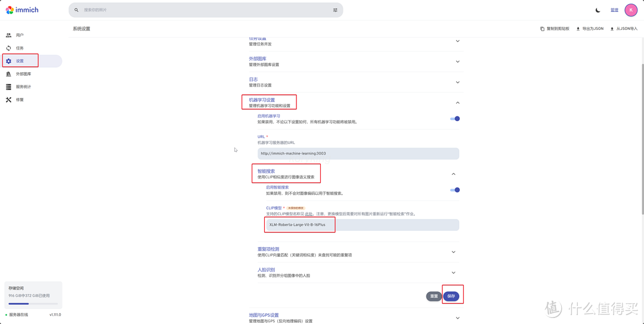Expand the 任务设置 section chevron
The height and width of the screenshot is (324, 644).
coord(457,41)
